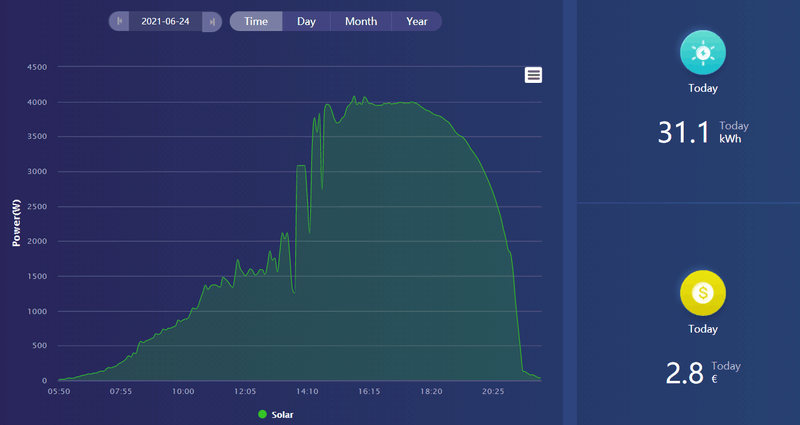Click the 14:10 time axis label
The width and height of the screenshot is (800, 425).
click(307, 391)
